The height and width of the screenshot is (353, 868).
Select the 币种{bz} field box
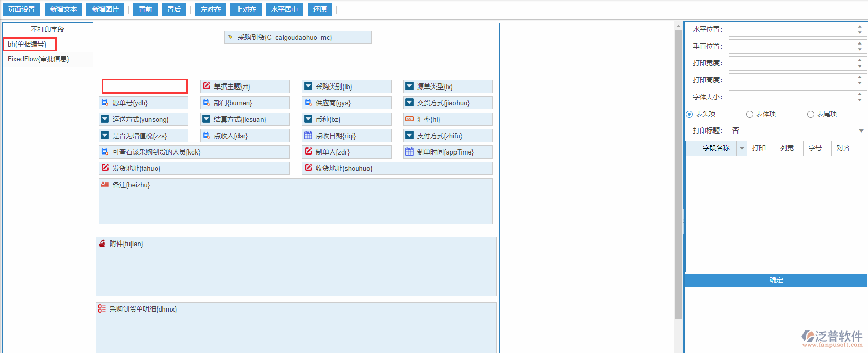click(346, 119)
